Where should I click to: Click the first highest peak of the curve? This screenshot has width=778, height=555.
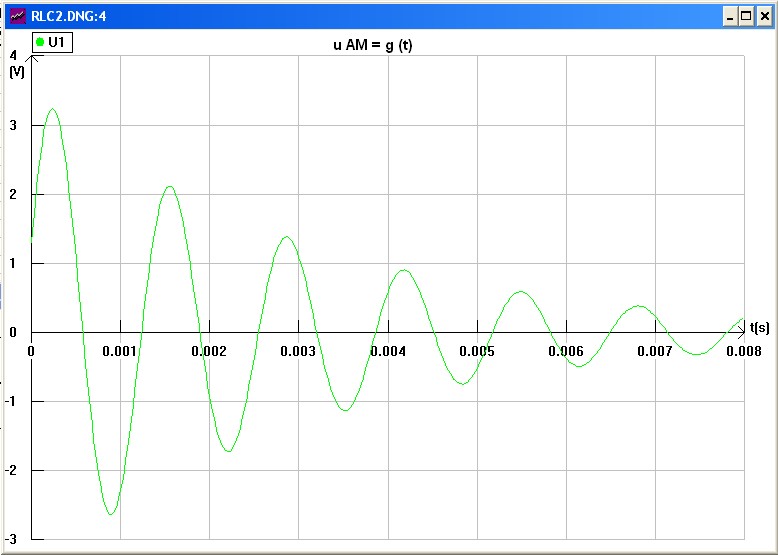52,109
